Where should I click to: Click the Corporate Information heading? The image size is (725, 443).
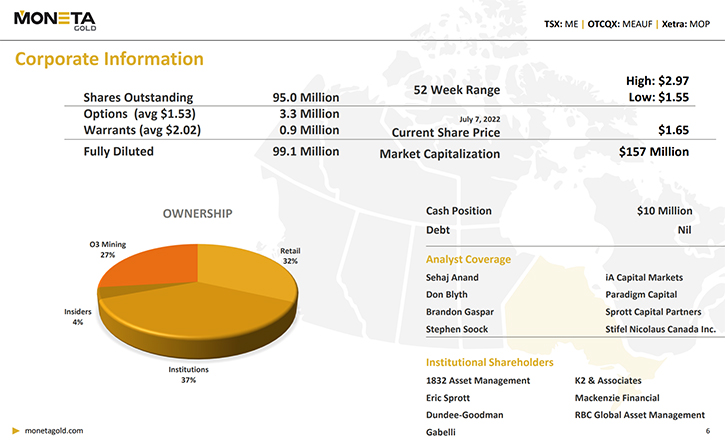pos(109,59)
